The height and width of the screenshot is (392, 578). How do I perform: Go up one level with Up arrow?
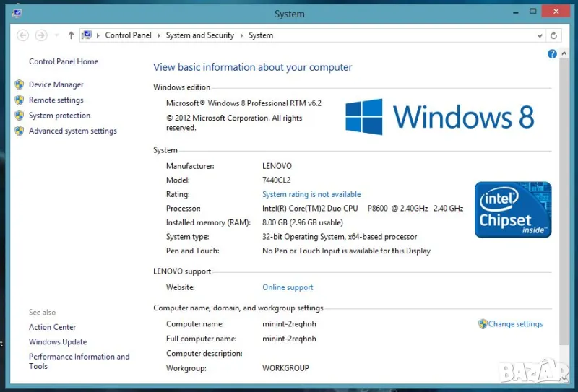click(x=71, y=35)
